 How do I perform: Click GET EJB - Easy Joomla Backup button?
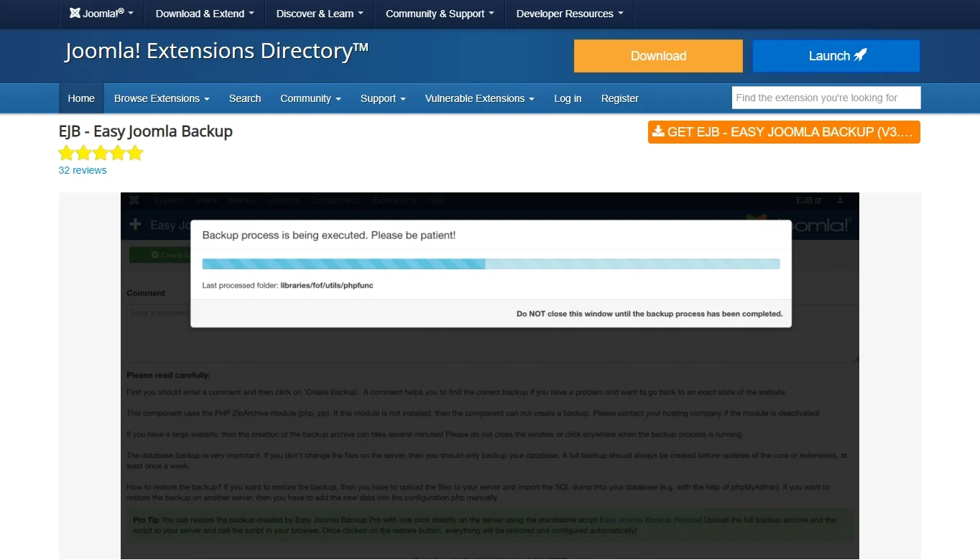(x=784, y=132)
